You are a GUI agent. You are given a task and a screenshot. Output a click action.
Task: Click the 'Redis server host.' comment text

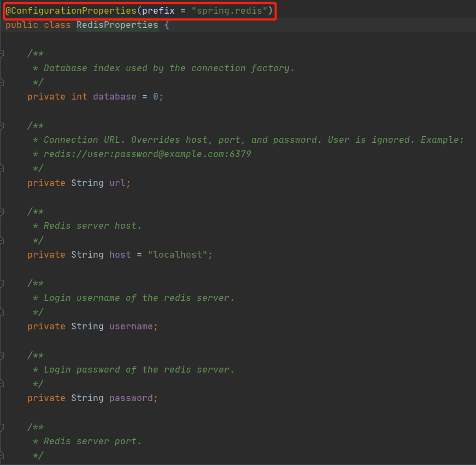click(x=92, y=226)
